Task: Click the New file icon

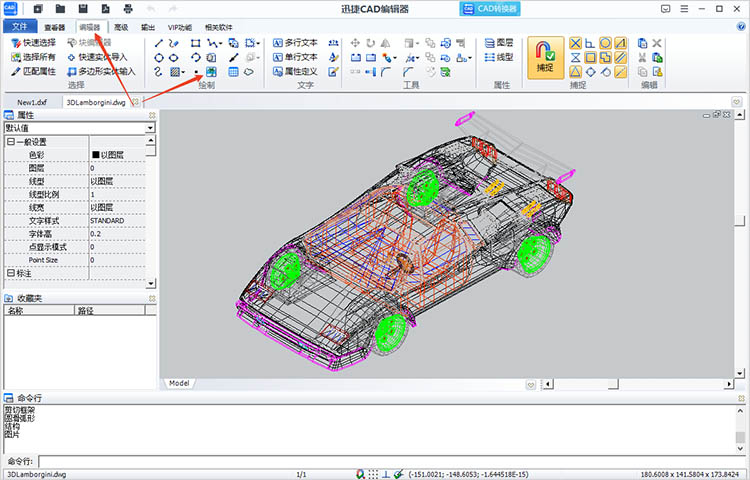Action: click(38, 9)
